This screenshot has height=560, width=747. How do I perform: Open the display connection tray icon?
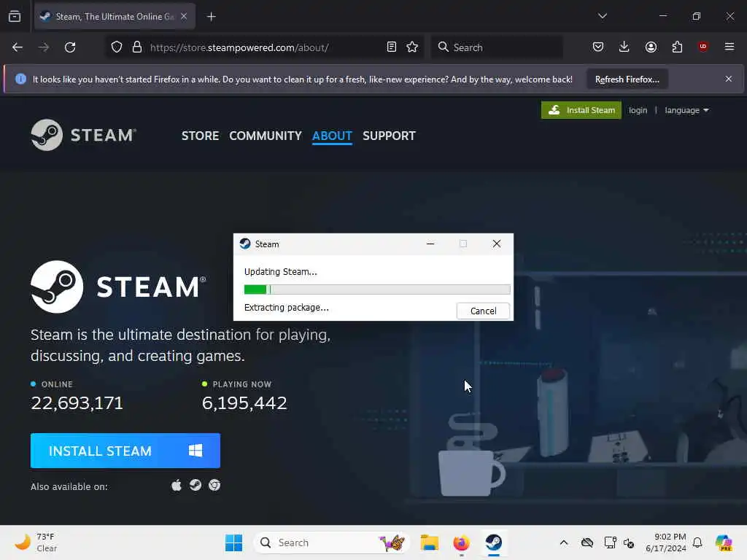tap(610, 542)
